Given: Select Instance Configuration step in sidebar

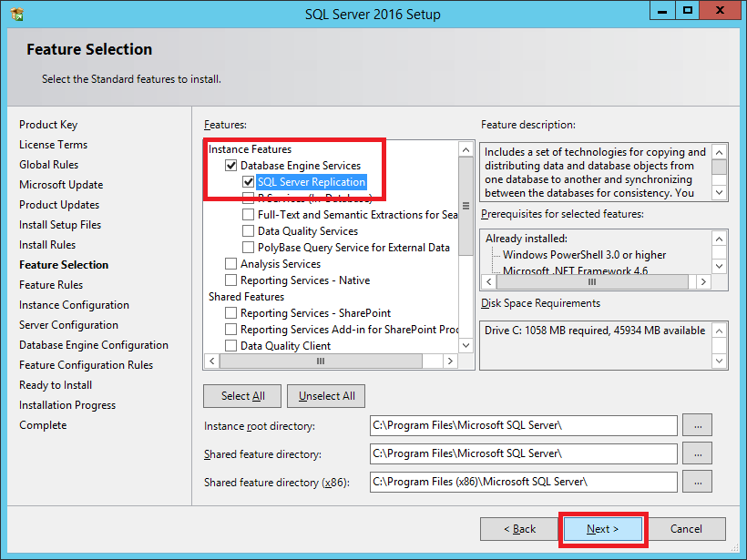Looking at the screenshot, I should [x=74, y=305].
